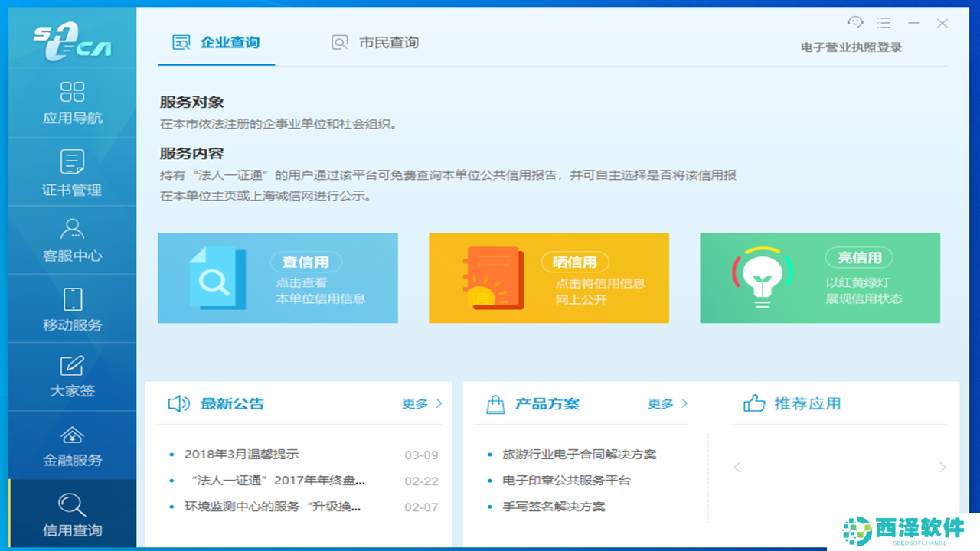Click the speaker icon beside 最新公告
This screenshot has height=551, width=980.
point(178,403)
